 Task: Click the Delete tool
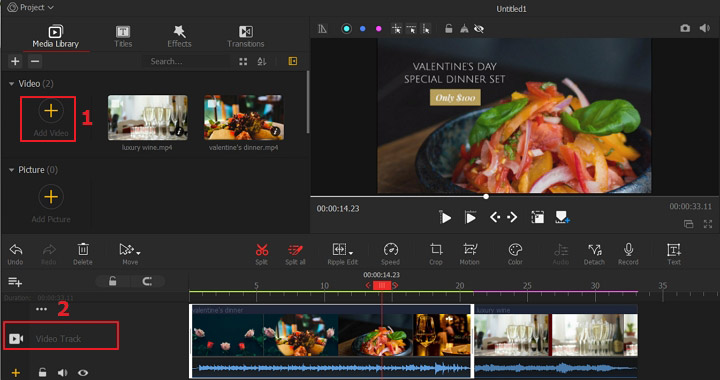pyautogui.click(x=83, y=254)
